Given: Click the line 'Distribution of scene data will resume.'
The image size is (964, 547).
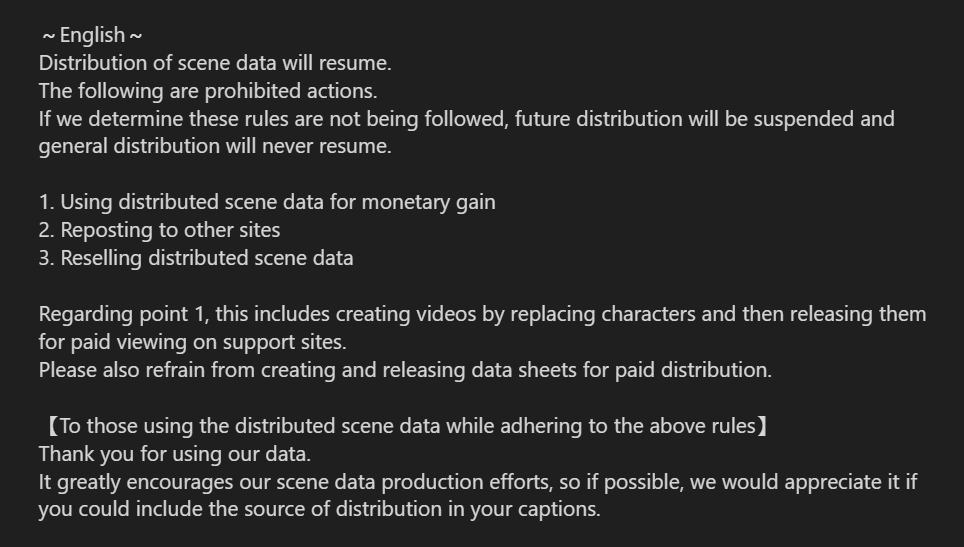Looking at the screenshot, I should tap(215, 63).
